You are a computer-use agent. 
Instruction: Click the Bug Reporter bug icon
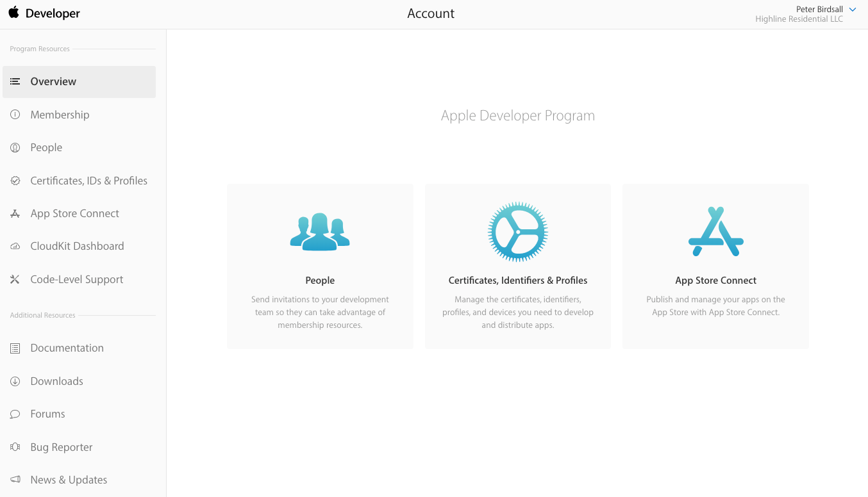point(15,447)
